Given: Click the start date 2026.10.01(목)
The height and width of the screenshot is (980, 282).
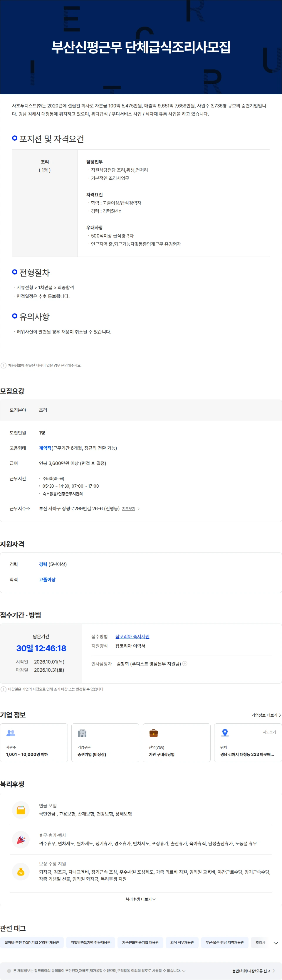Looking at the screenshot, I should coord(49,661).
